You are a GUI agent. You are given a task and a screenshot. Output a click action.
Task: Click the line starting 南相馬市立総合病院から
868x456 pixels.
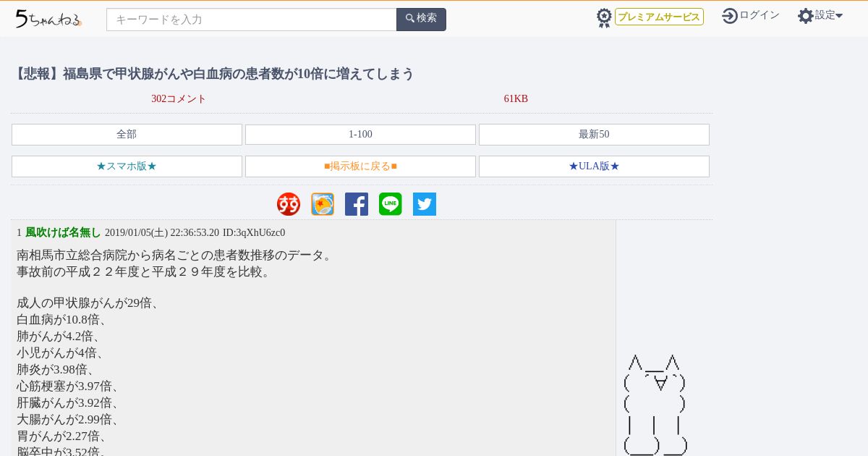(174, 256)
